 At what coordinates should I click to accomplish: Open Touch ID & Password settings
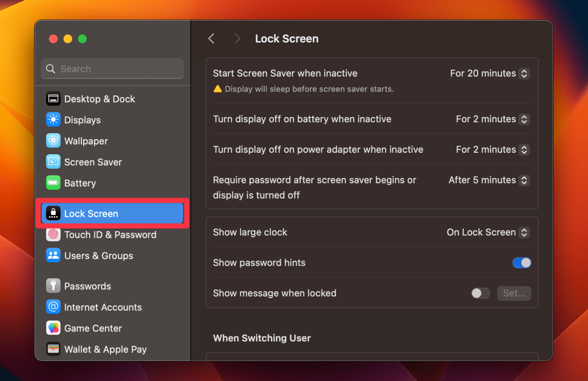pos(110,234)
